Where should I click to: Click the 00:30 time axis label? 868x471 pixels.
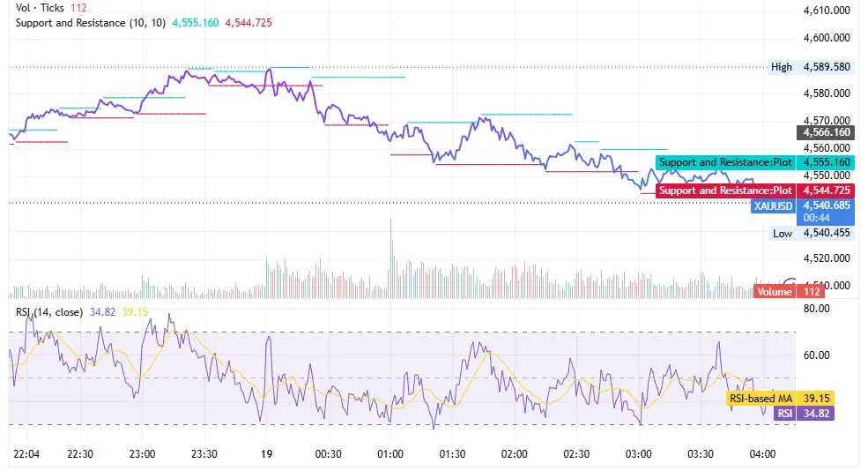[329, 454]
